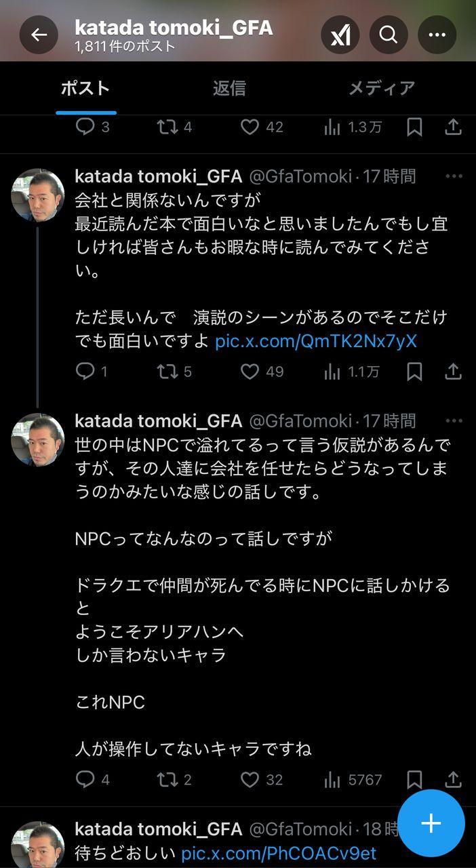Tap the compose button with the plus sign
The width and height of the screenshot is (476, 868).
tap(432, 823)
